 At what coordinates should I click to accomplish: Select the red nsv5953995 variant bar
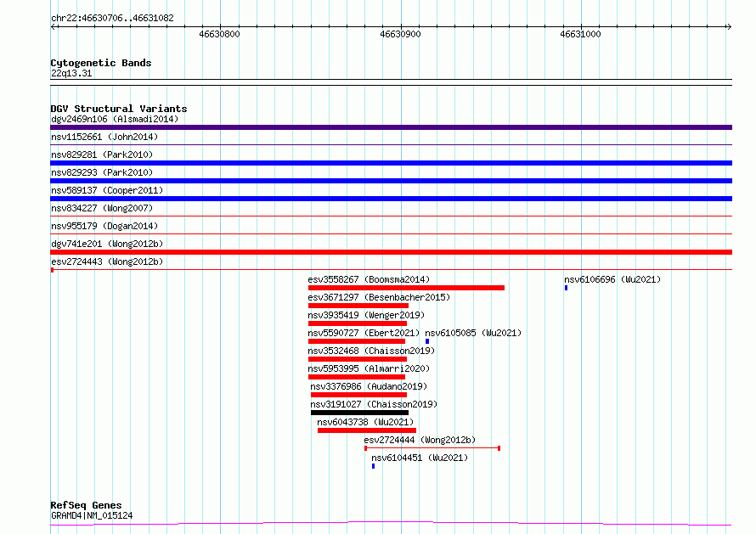point(357,377)
